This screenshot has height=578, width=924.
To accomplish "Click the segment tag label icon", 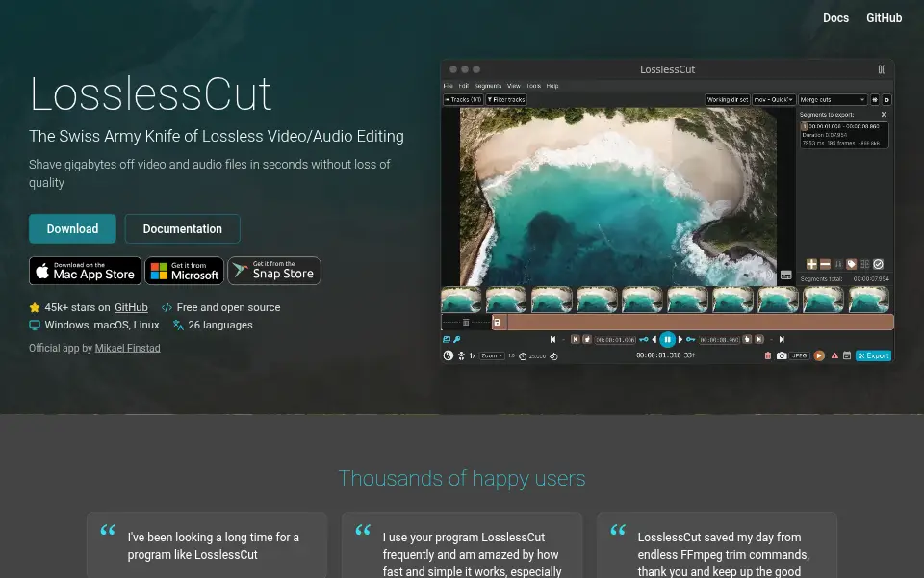I will click(x=851, y=264).
